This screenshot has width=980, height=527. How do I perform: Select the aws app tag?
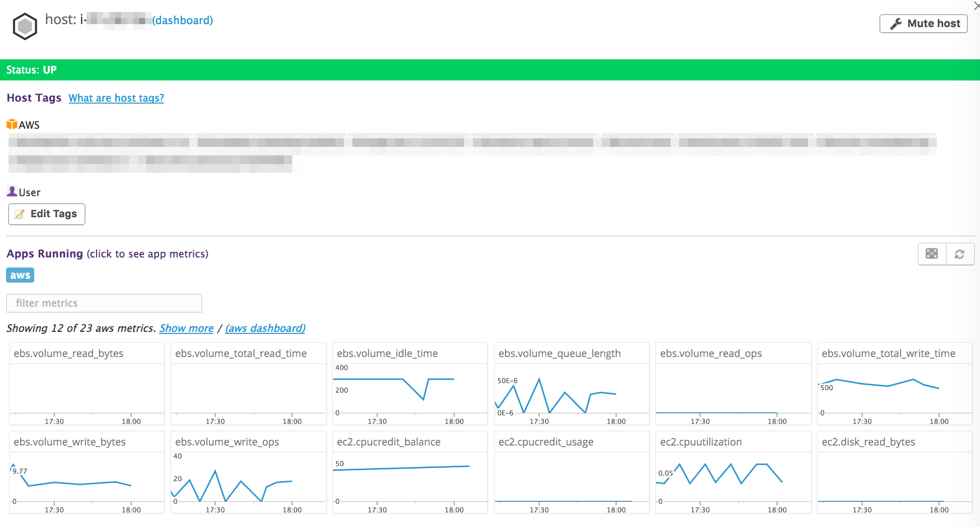pos(20,275)
